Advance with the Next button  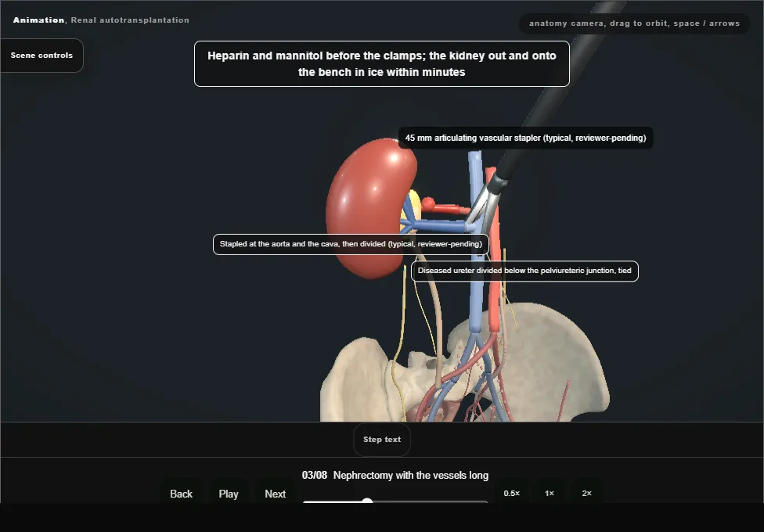click(x=276, y=494)
